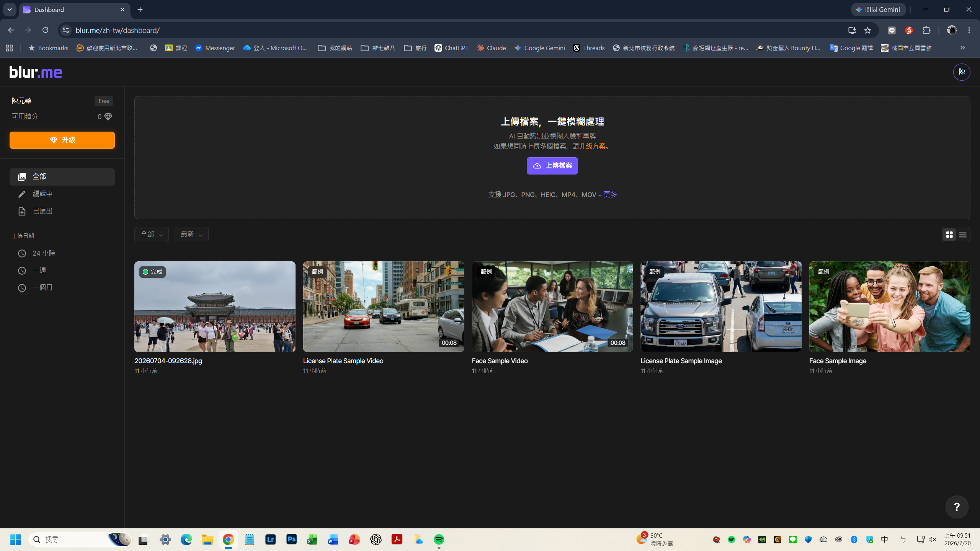Screen dimensions: 980x551
Task: Open the Bluetooth tray icon
Action: pos(854,540)
